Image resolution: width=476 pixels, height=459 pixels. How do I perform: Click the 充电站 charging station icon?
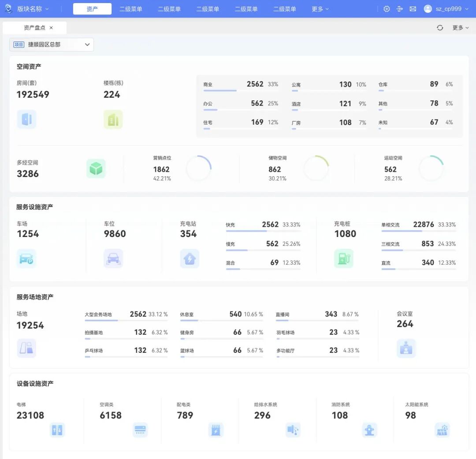190,259
